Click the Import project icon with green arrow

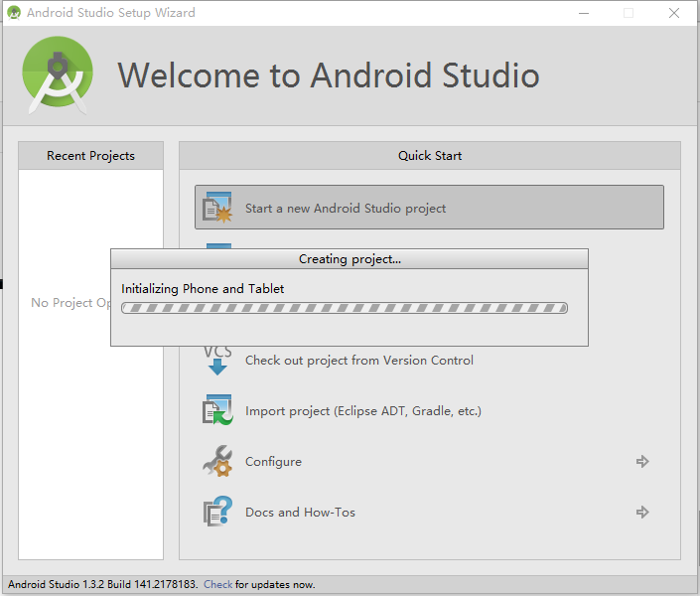[217, 409]
